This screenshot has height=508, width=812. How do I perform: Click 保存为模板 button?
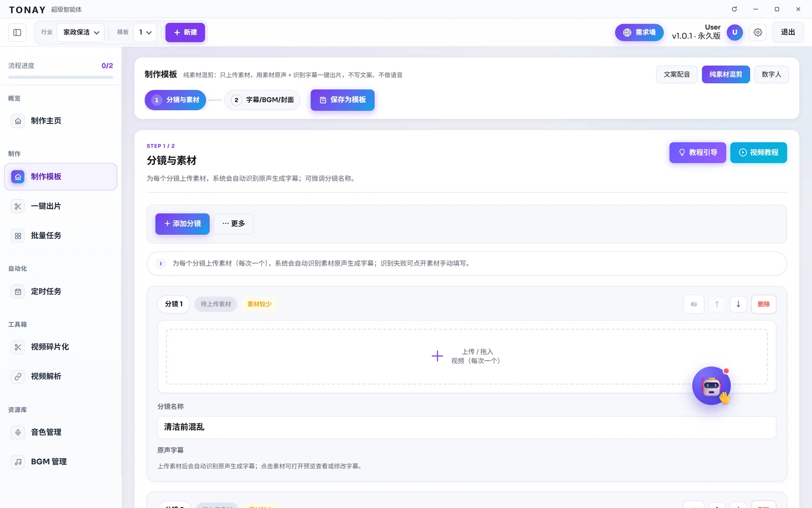[343, 100]
